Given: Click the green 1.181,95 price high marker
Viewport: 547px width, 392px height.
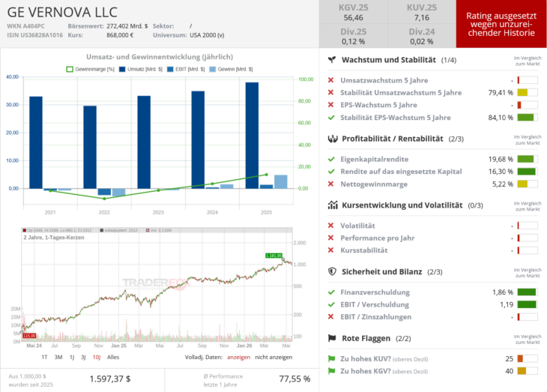Looking at the screenshot, I should coord(273,256).
